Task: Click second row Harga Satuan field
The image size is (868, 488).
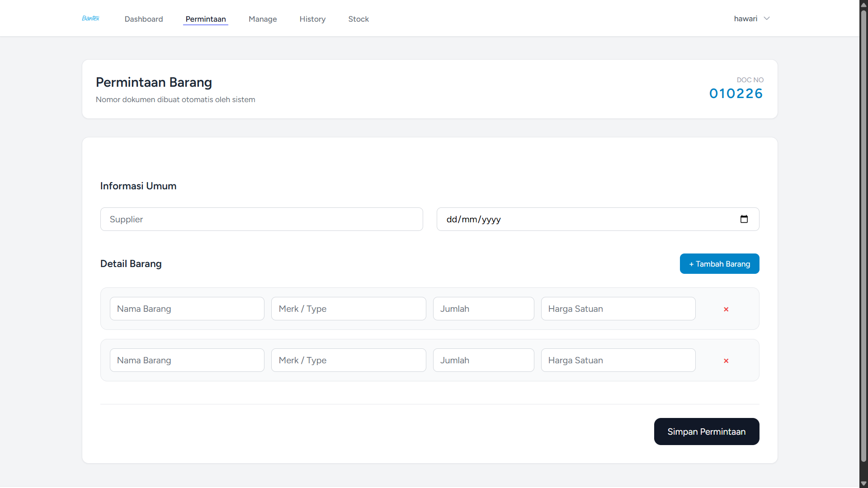Action: (618, 360)
